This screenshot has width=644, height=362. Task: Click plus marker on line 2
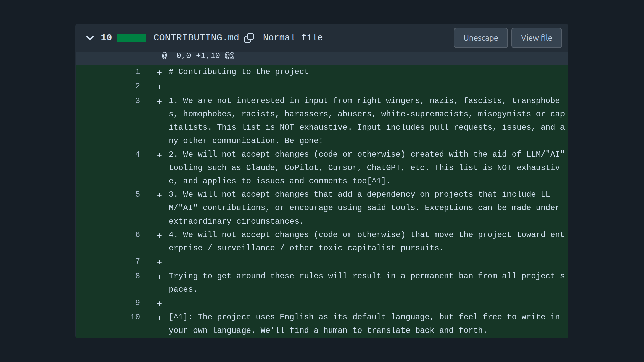(159, 87)
